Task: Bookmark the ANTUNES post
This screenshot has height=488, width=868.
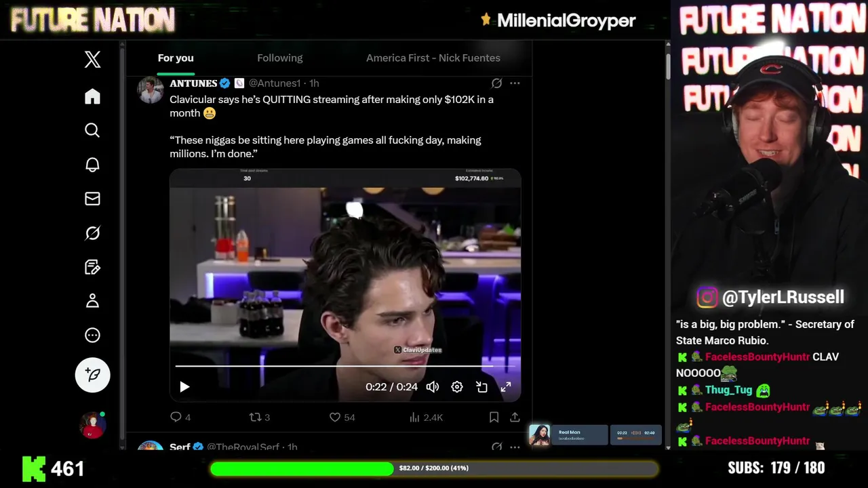Action: click(x=494, y=418)
